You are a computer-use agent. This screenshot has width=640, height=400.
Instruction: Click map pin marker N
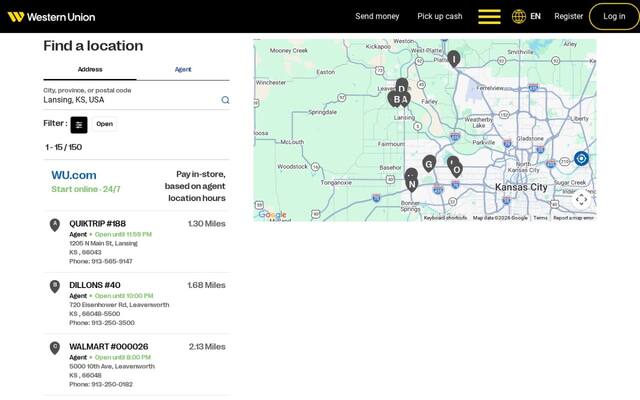point(412,184)
